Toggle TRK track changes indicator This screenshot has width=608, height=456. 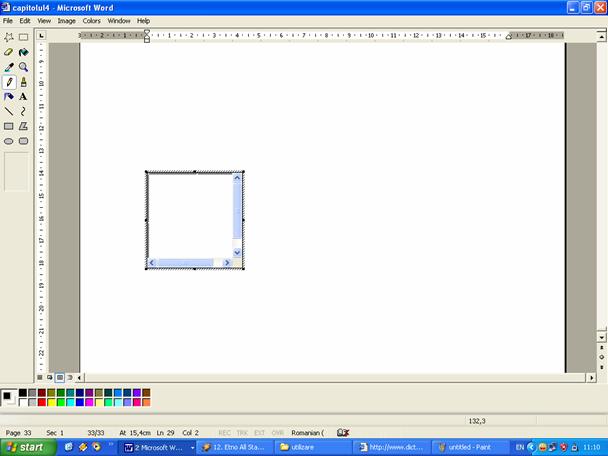(x=242, y=432)
